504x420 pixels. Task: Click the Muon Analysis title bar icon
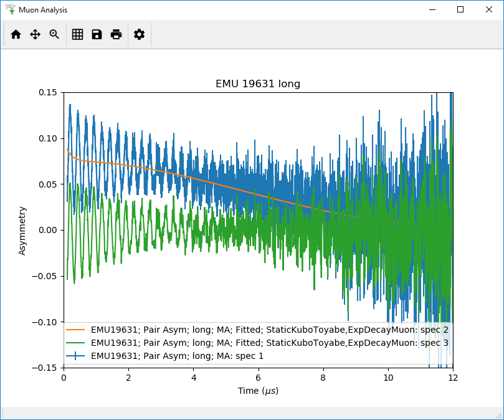pos(9,9)
